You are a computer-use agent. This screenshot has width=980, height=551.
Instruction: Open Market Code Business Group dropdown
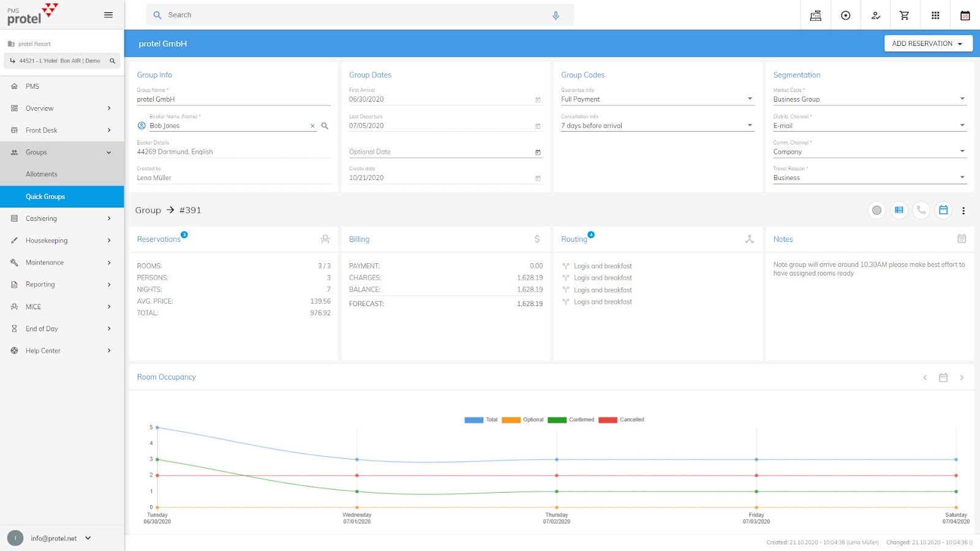[870, 99]
